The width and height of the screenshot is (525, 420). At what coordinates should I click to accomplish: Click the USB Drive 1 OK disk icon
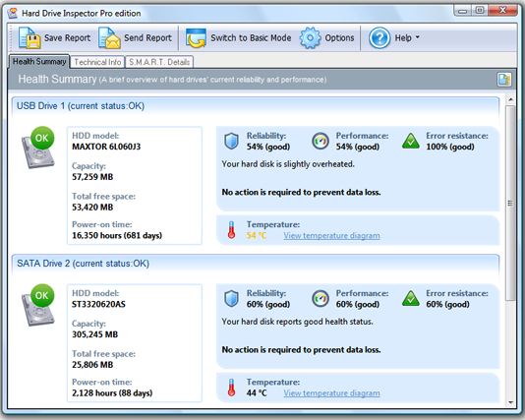pyautogui.click(x=37, y=148)
